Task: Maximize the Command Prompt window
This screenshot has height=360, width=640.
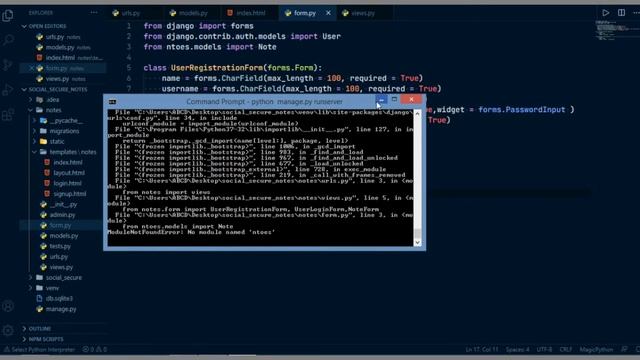Action: pos(394,99)
